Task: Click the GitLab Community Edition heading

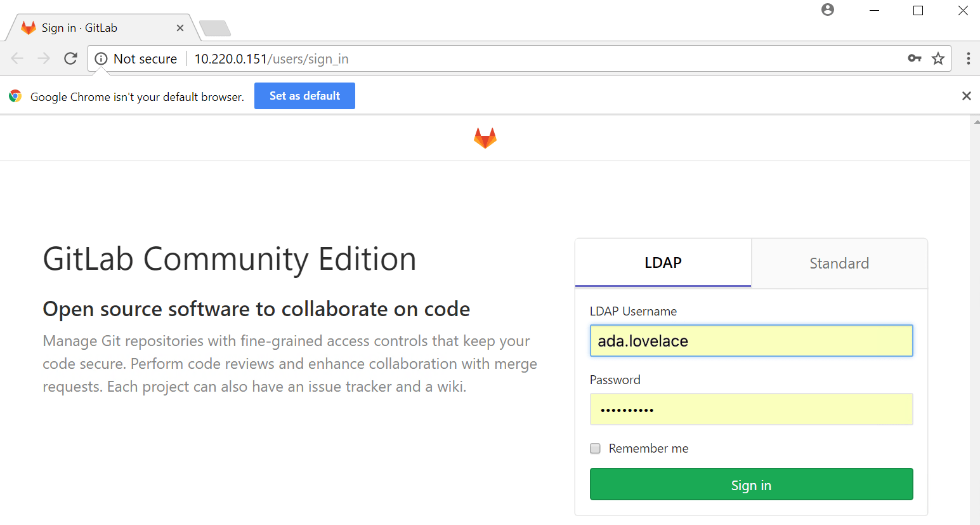Action: point(230,259)
